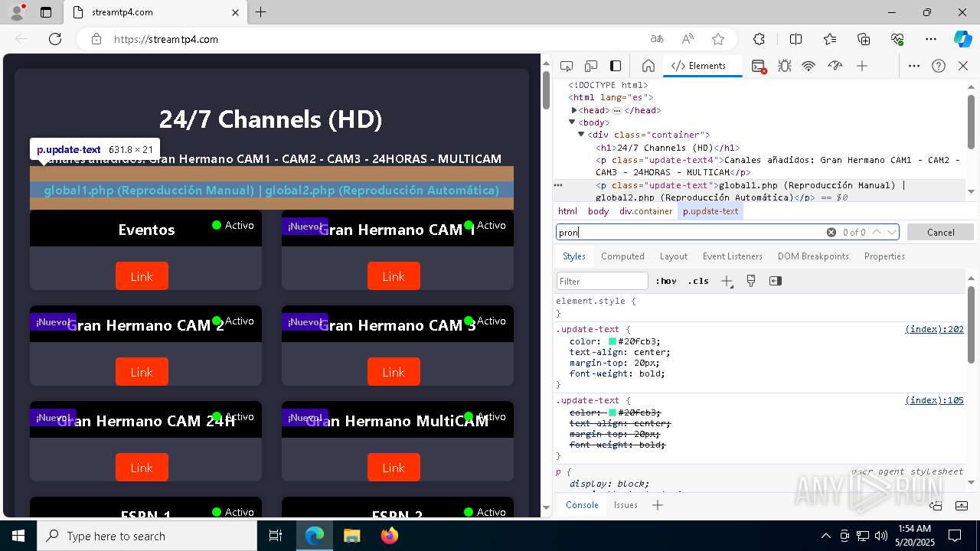The height and width of the screenshot is (551, 980).
Task: Open the Sources bug icon tool
Action: [x=784, y=66]
